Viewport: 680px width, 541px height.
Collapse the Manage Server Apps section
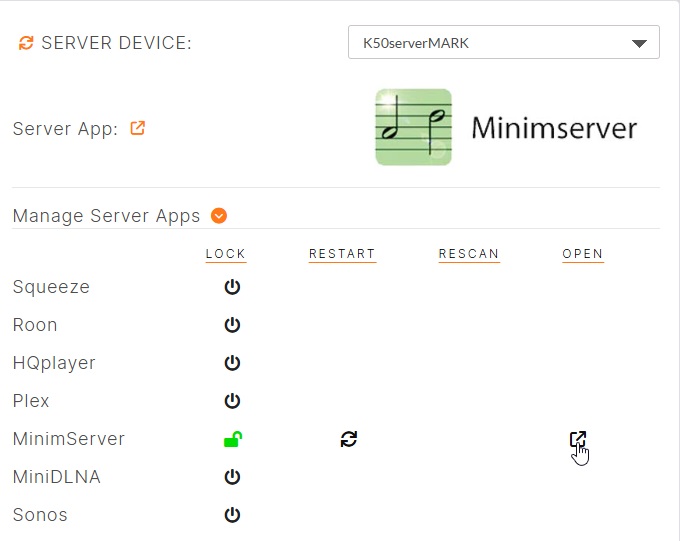(219, 216)
